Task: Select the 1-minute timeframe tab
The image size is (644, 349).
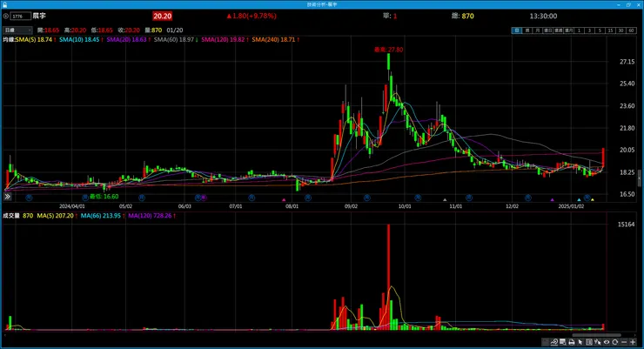Action: [579, 30]
